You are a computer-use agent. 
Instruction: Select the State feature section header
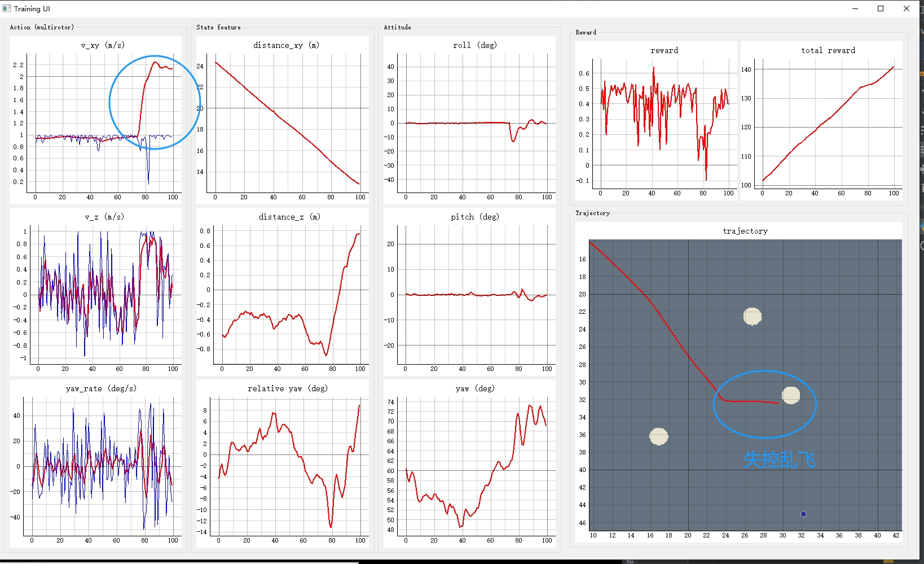click(x=218, y=27)
